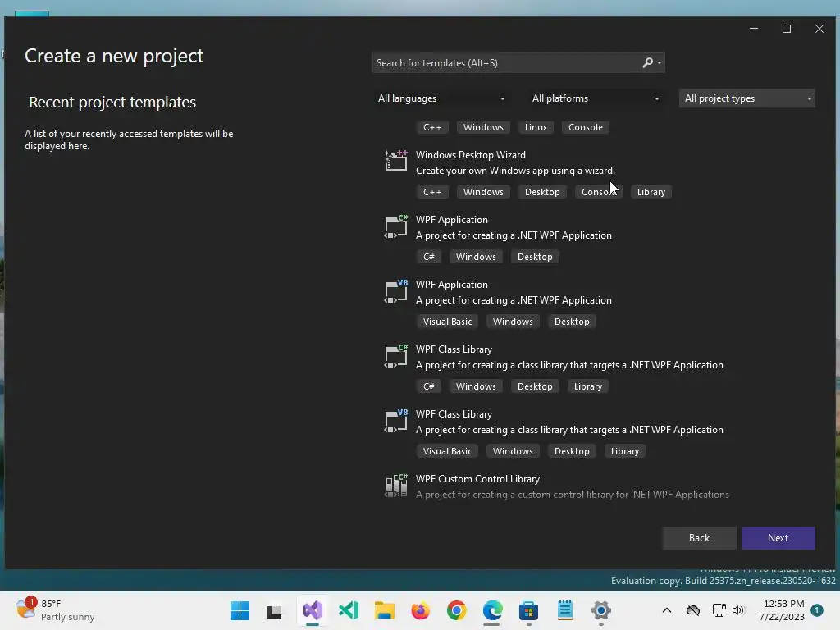Image resolution: width=840 pixels, height=630 pixels.
Task: Expand the search options arrow
Action: 660,63
